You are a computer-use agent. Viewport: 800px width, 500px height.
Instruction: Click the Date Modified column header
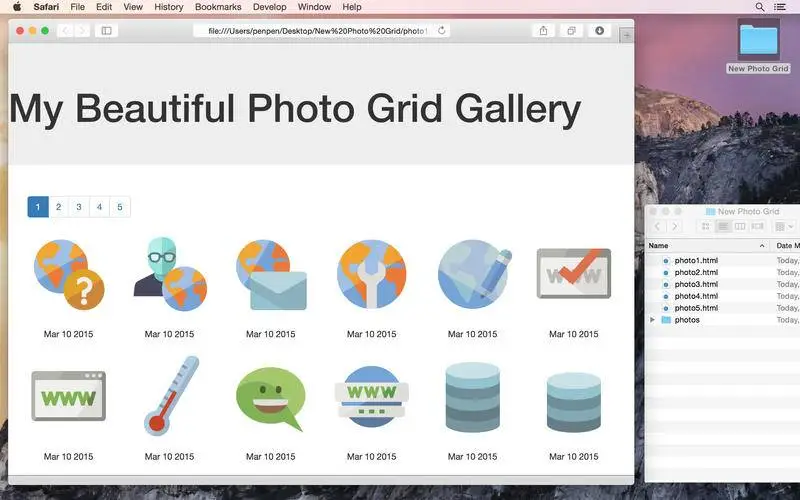[786, 245]
